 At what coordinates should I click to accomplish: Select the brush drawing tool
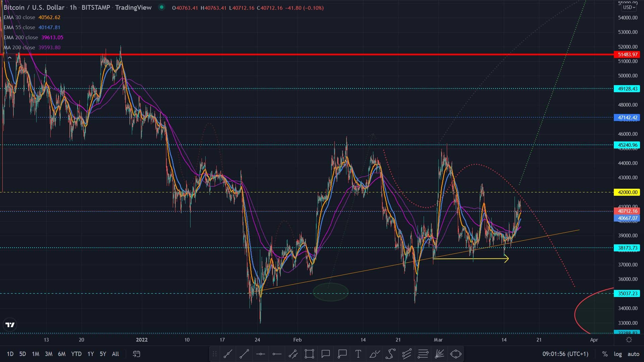(x=375, y=354)
